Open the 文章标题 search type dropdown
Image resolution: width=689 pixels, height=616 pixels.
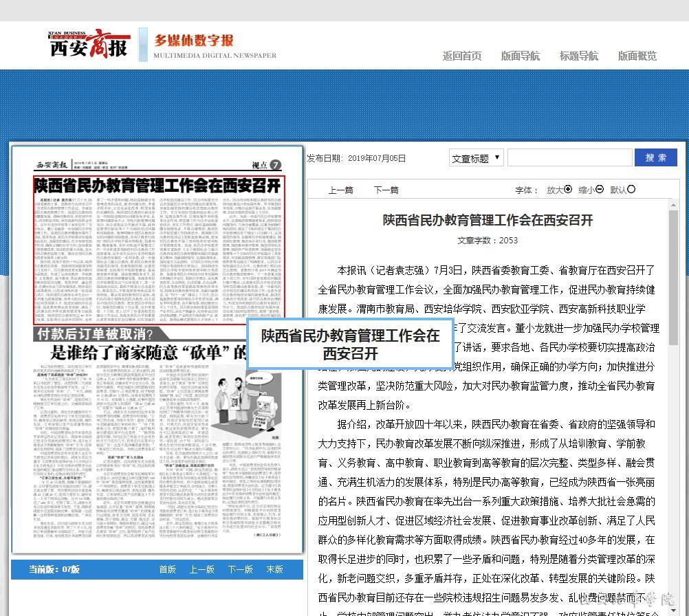point(476,158)
